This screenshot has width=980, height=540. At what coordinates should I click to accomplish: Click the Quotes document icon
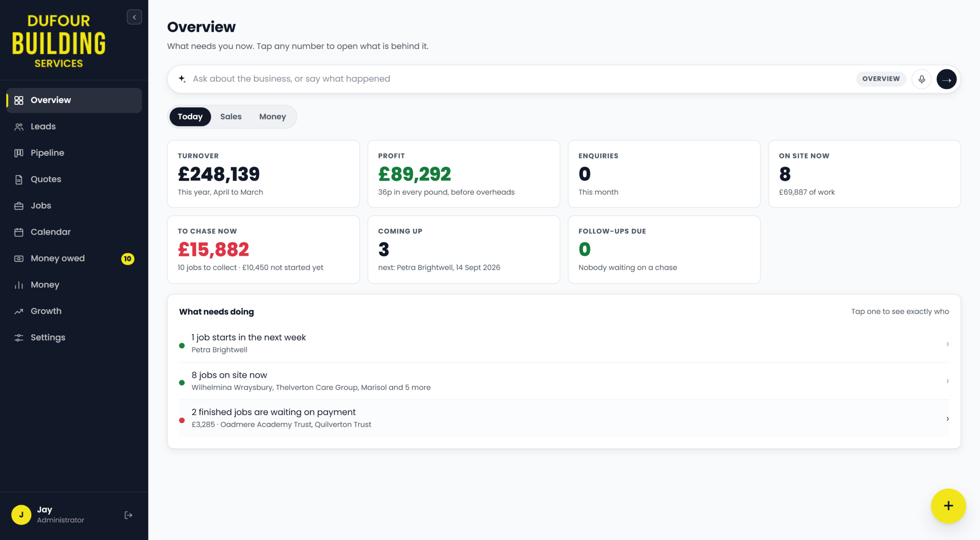coord(19,179)
